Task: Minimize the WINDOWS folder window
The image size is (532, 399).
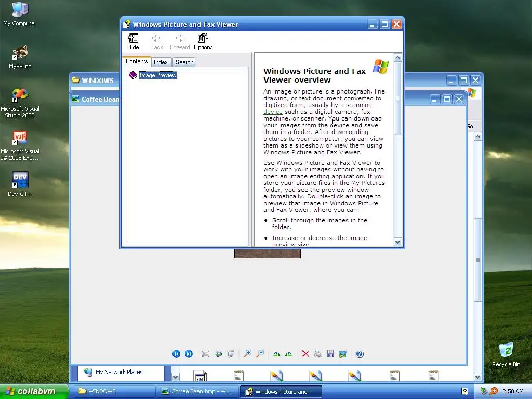Action: pyautogui.click(x=451, y=81)
